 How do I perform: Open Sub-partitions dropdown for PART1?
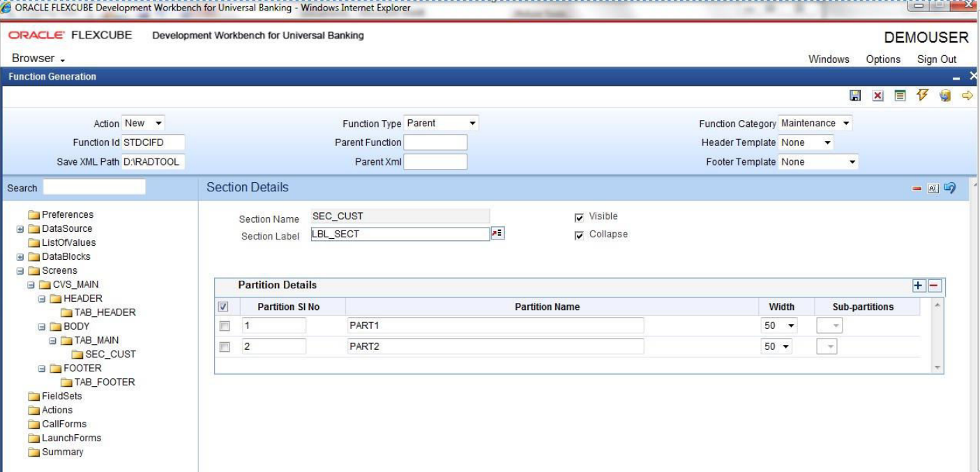tap(829, 326)
